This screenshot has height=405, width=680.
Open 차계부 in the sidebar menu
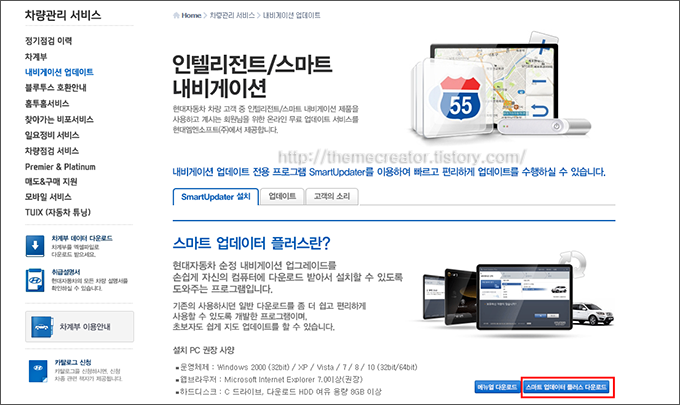[36, 57]
